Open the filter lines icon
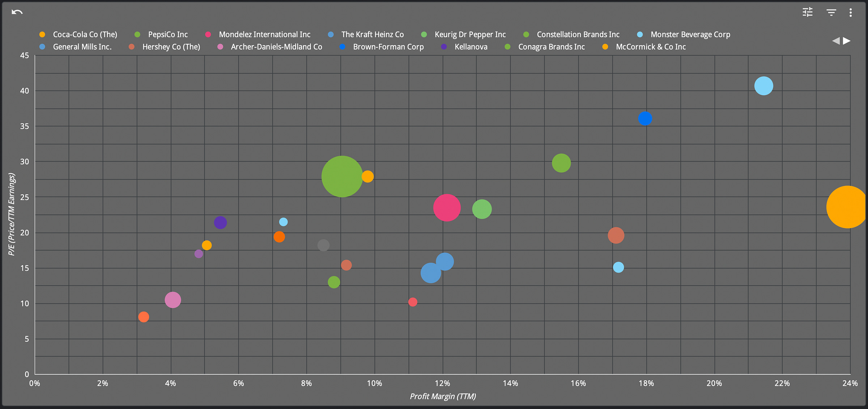Screen dimensions: 868x409 [x=831, y=12]
